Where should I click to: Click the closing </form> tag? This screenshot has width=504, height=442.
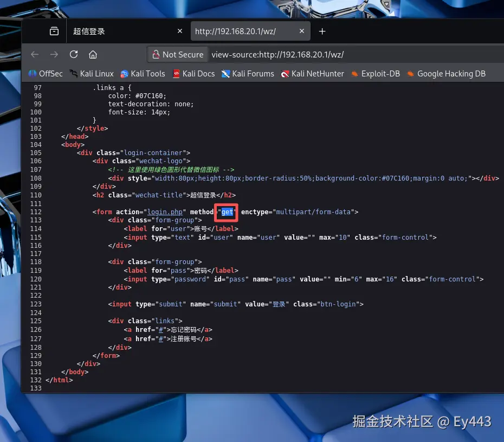(x=106, y=355)
